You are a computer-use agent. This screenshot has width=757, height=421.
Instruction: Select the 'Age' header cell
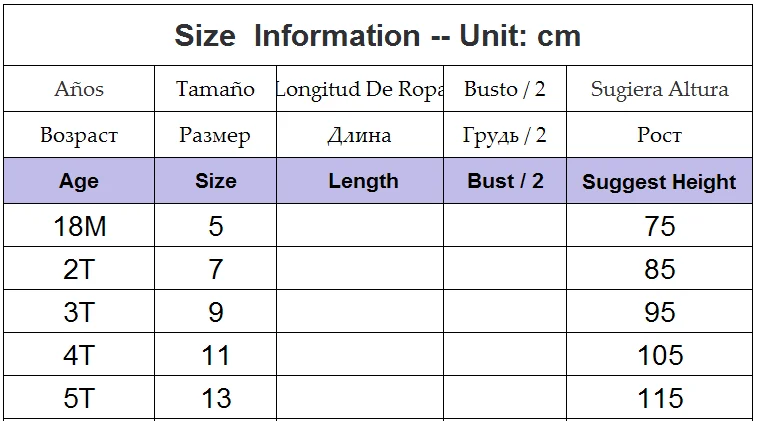(x=79, y=181)
